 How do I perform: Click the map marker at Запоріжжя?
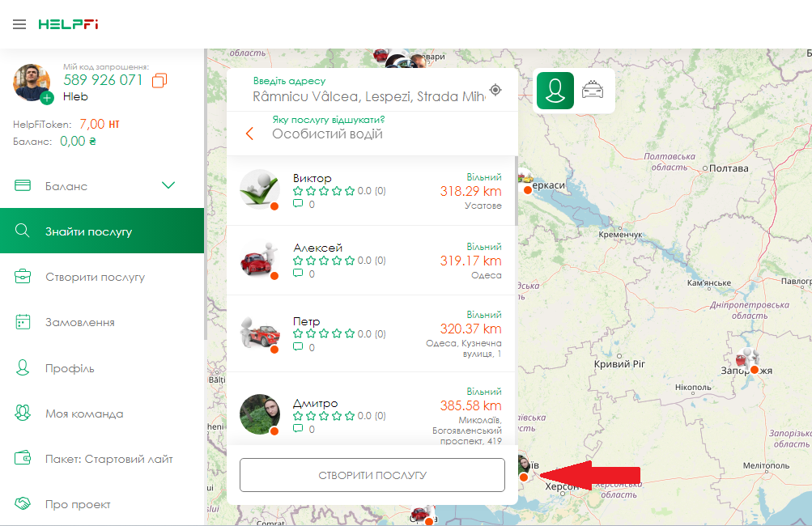point(746,360)
